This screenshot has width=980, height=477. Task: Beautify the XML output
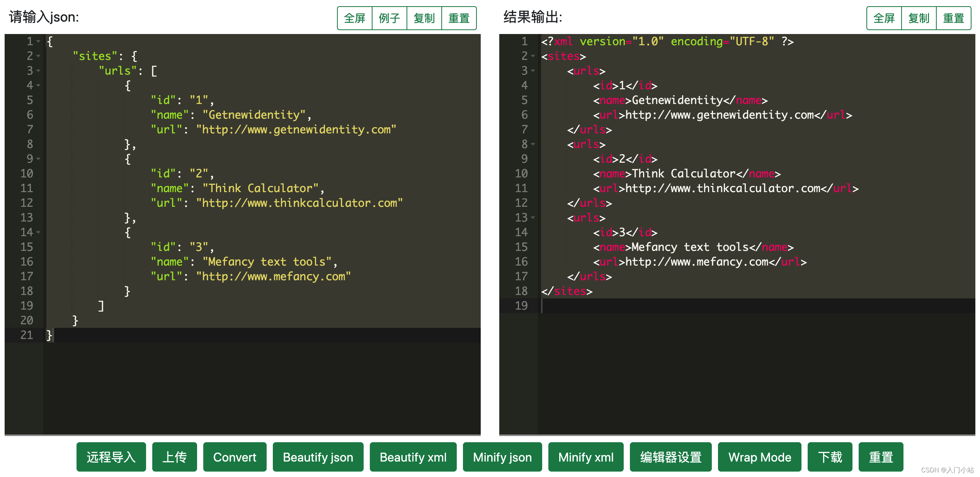[413, 457]
